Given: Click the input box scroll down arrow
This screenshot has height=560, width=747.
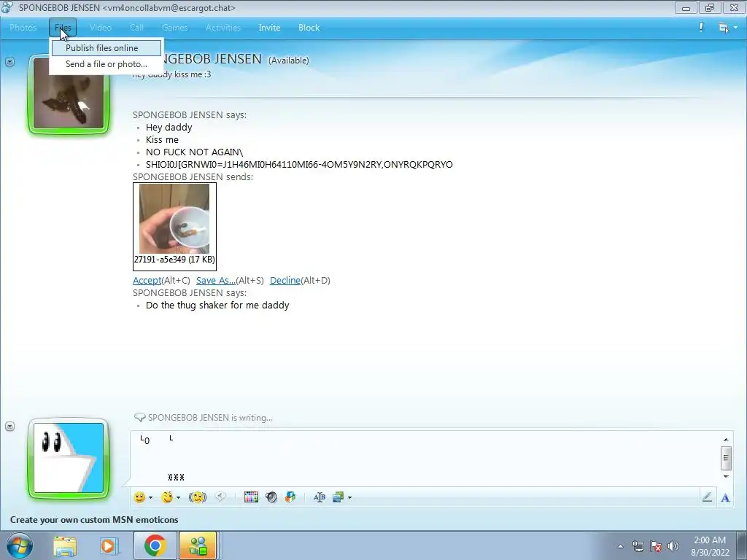Looking at the screenshot, I should pos(726,476).
